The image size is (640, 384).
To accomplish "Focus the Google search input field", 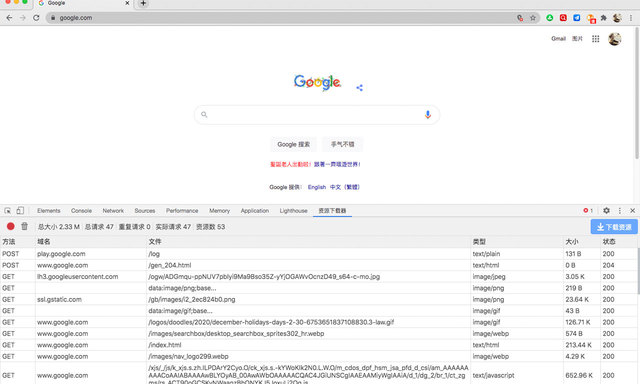I will click(317, 115).
